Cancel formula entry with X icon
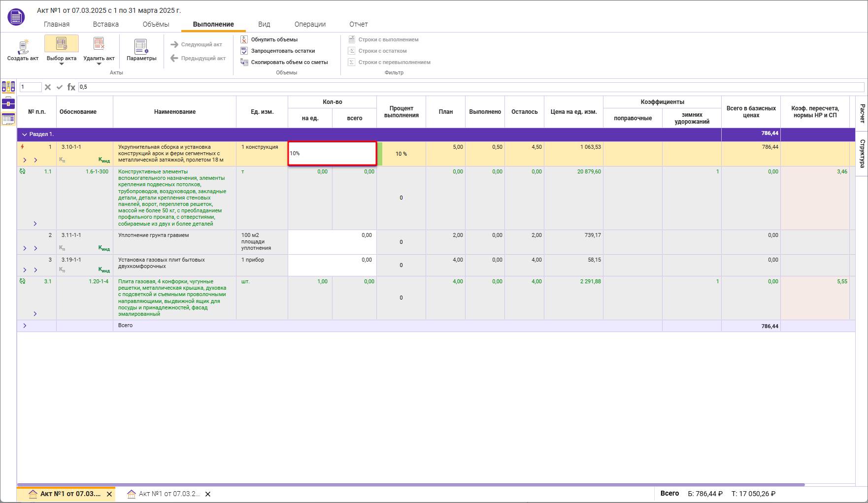868x503 pixels. [x=48, y=87]
